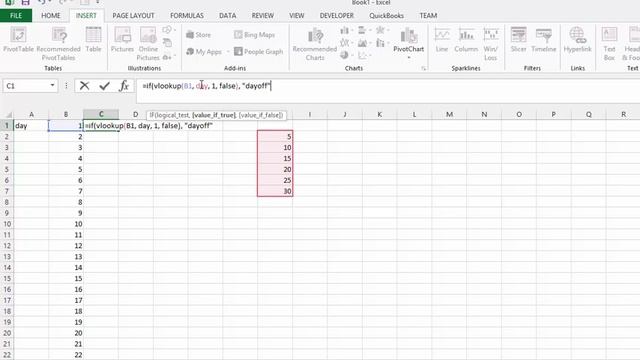Viewport: 640px width, 360px height.
Task: Insert a Slicer filter
Action: pyautogui.click(x=518, y=40)
